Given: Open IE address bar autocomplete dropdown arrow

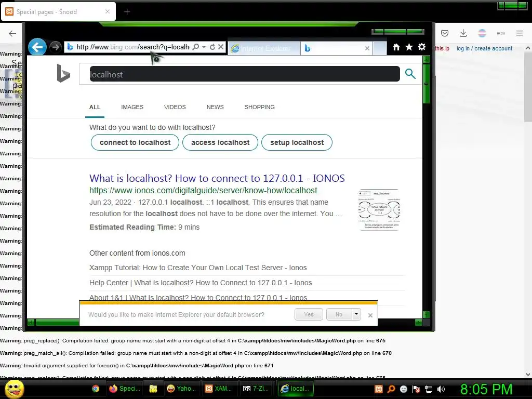Looking at the screenshot, I should point(204,47).
